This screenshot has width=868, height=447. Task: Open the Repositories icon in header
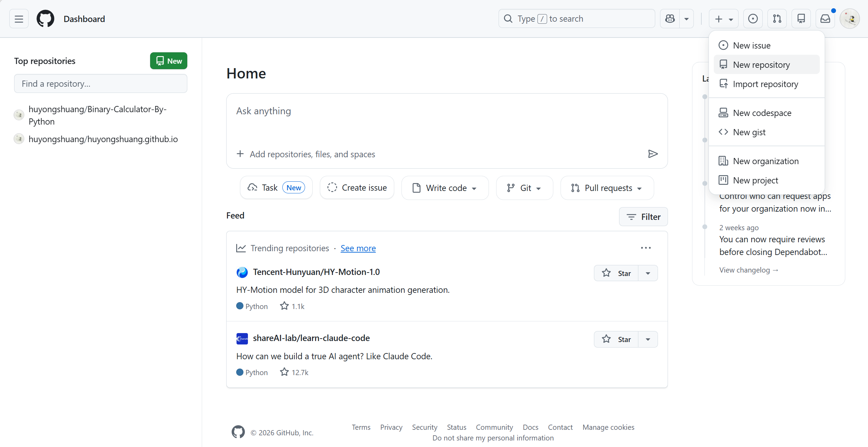point(801,19)
